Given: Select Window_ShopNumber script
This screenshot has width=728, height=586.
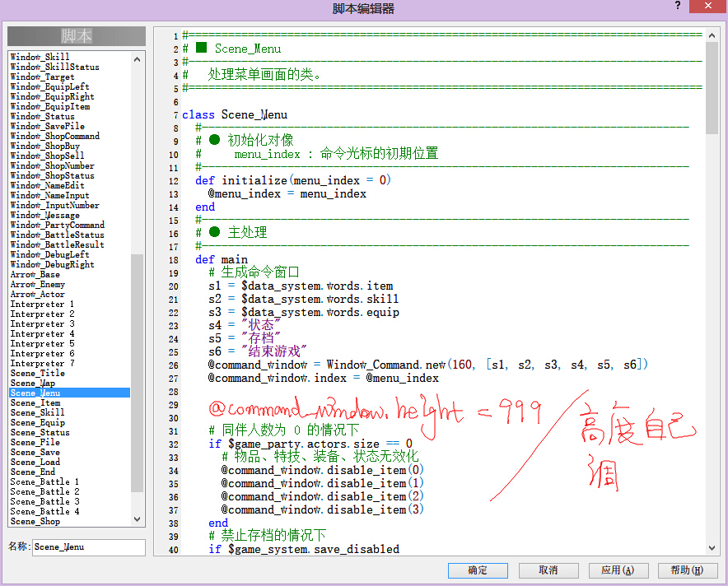Looking at the screenshot, I should (53, 165).
